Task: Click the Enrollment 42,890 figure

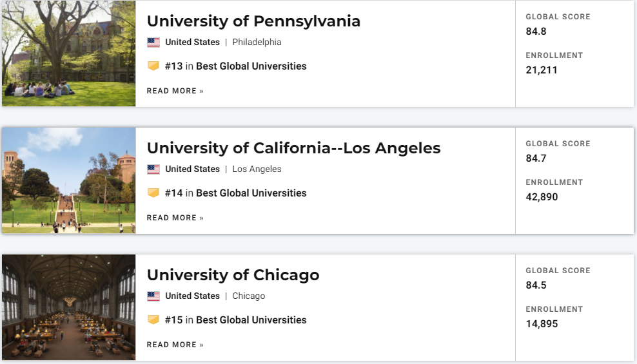Action: (542, 196)
